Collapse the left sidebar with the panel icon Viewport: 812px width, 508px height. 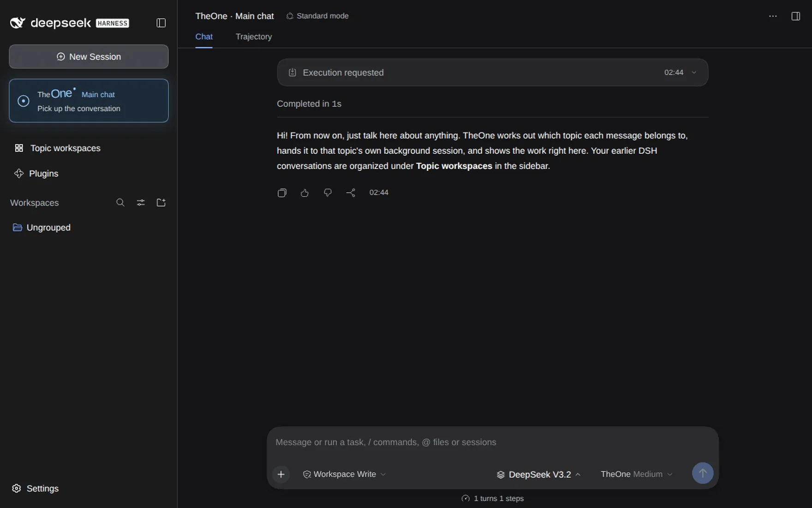click(161, 23)
